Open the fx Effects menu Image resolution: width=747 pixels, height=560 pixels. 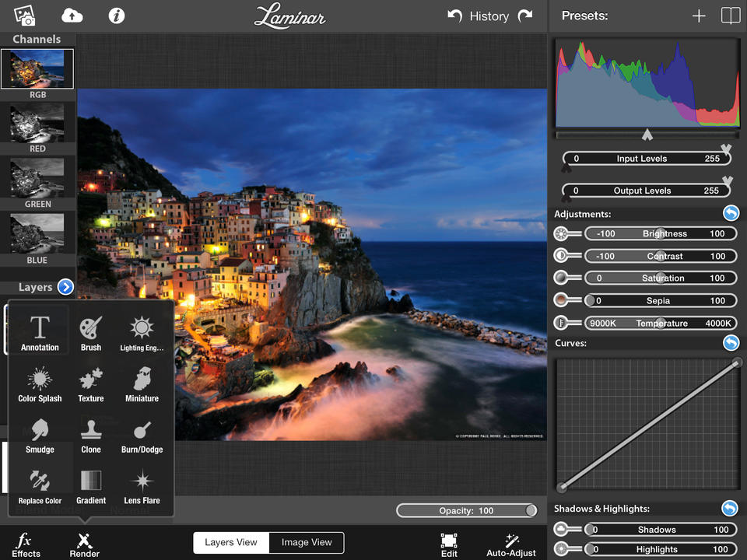point(26,545)
